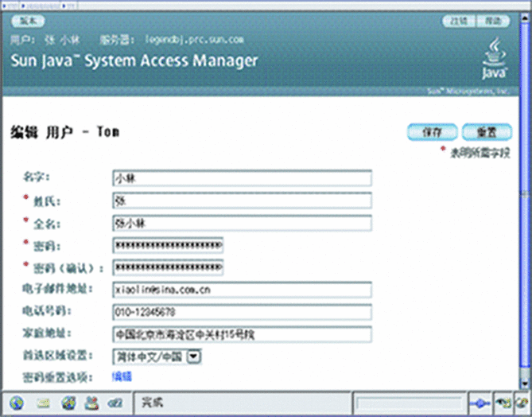The image size is (532, 417).
Task: Open the Navigator globe icon in the status bar
Action: tap(16, 403)
